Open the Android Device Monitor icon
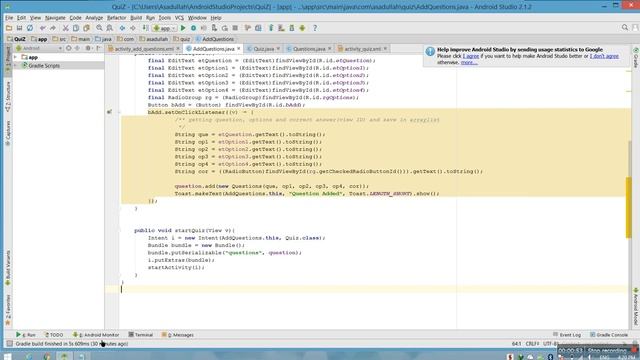Image resolution: width=640 pixels, height=360 pixels. pos(302,28)
